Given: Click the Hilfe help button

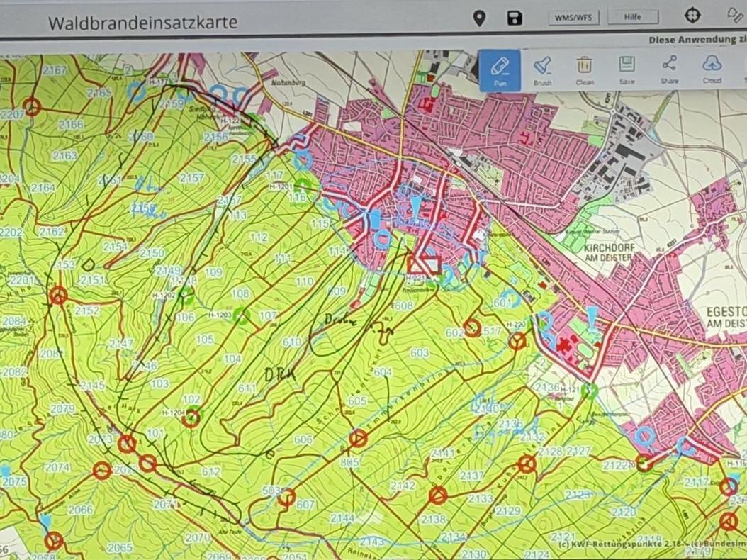Looking at the screenshot, I should click(632, 17).
